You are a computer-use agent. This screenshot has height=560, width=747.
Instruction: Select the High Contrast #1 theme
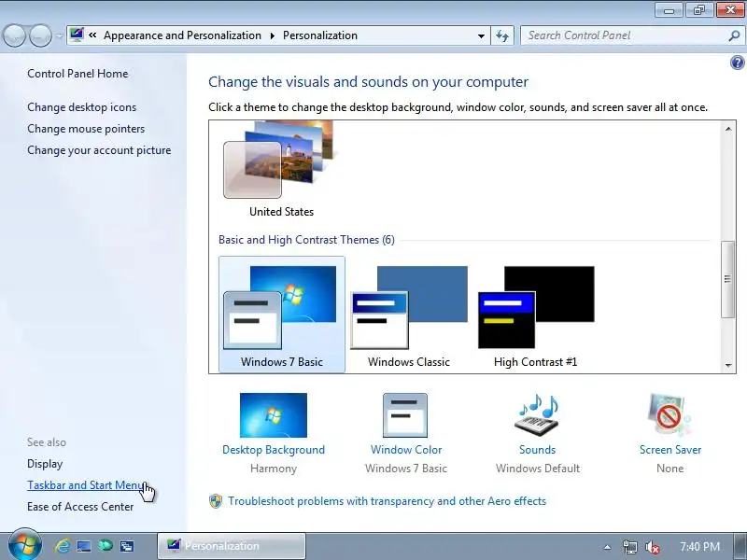[536, 316]
